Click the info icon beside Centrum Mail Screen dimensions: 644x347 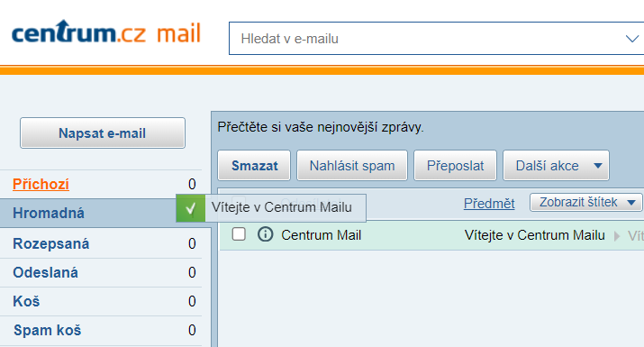point(266,234)
